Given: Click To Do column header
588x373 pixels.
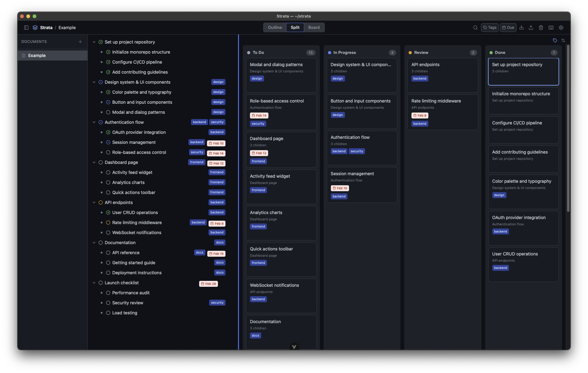Looking at the screenshot, I should 281,53.
